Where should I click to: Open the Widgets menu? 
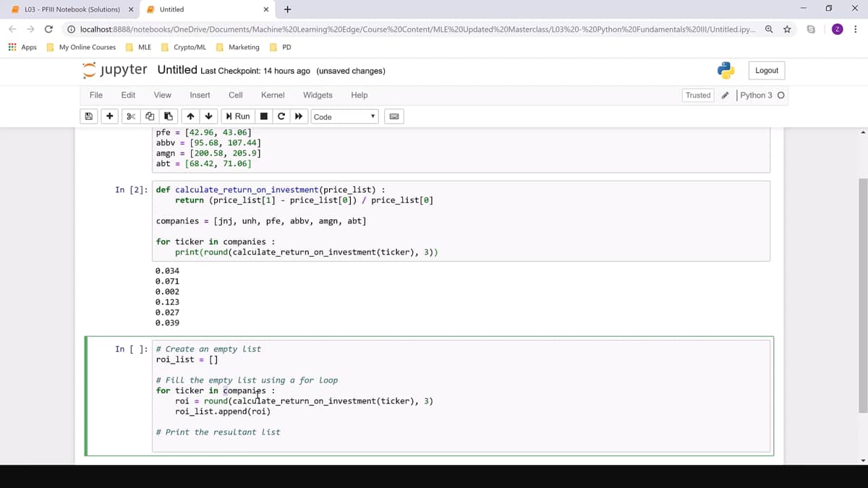318,95
